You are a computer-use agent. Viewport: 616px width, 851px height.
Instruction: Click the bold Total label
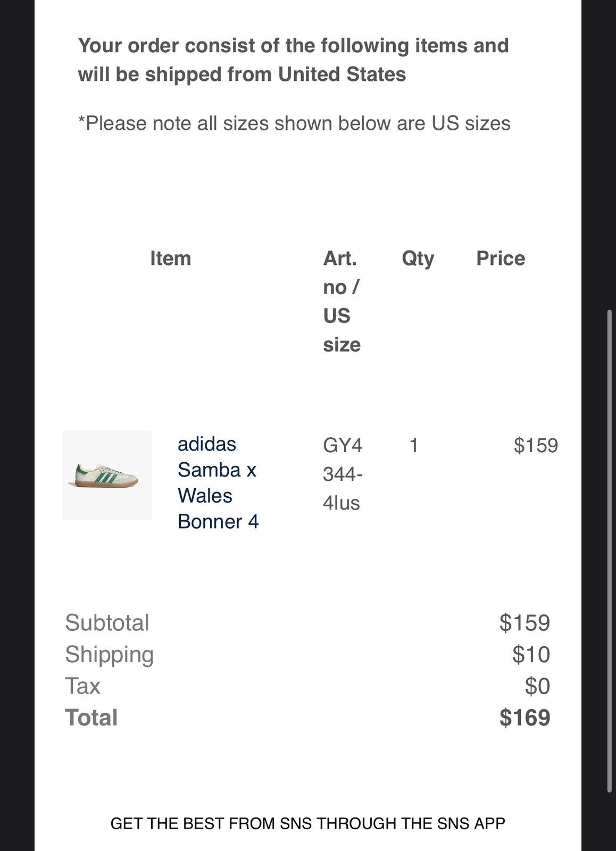point(91,717)
